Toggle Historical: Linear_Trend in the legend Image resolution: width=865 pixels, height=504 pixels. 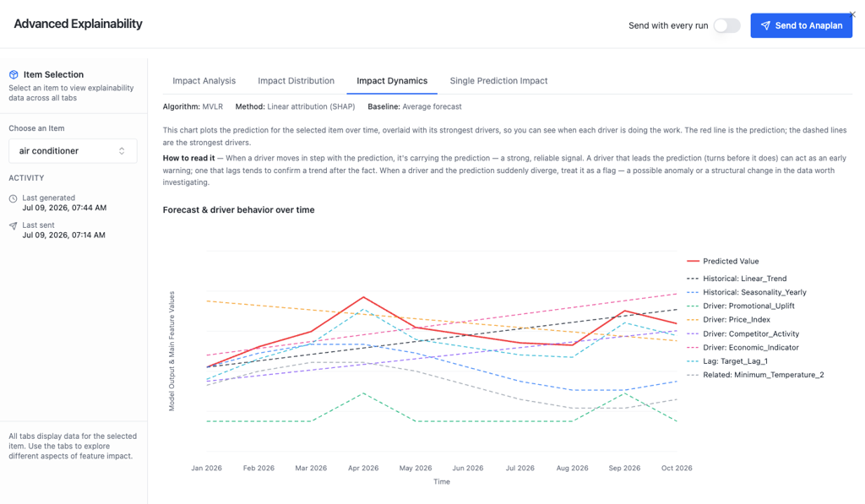[737, 279]
